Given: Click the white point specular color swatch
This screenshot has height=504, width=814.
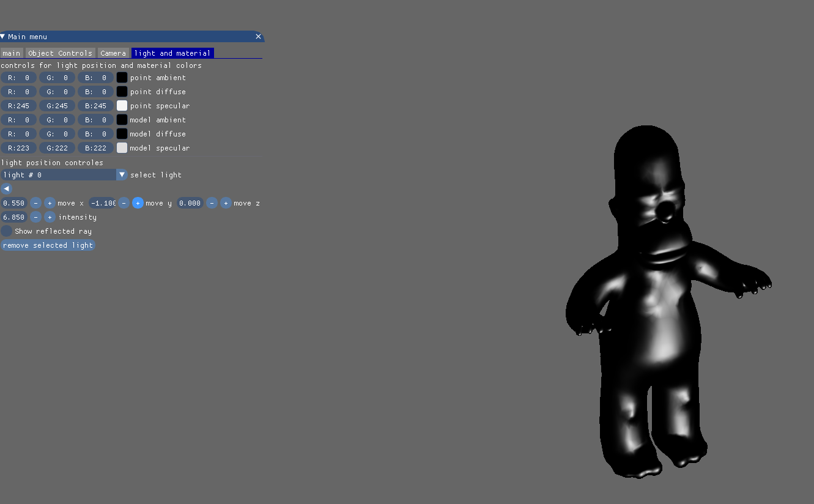Looking at the screenshot, I should (x=122, y=105).
